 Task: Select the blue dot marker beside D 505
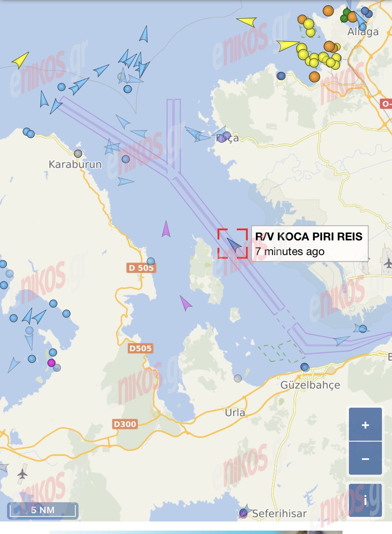click(151, 261)
